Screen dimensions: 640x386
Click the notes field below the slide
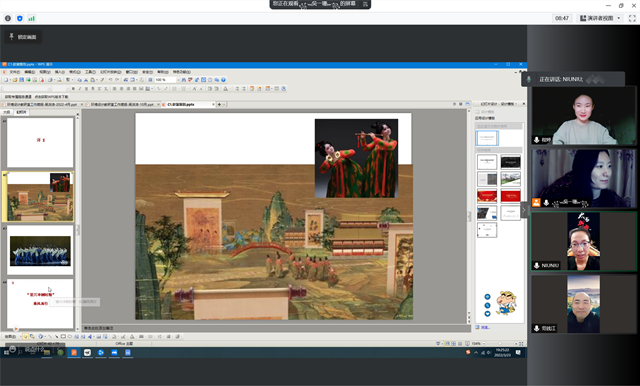click(276, 328)
